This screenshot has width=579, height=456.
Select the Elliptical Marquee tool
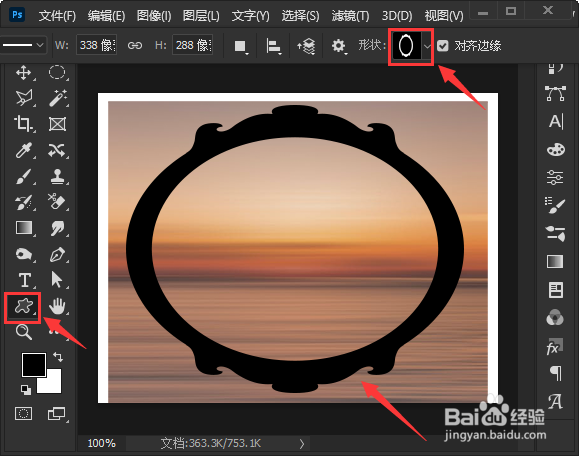pos(57,72)
